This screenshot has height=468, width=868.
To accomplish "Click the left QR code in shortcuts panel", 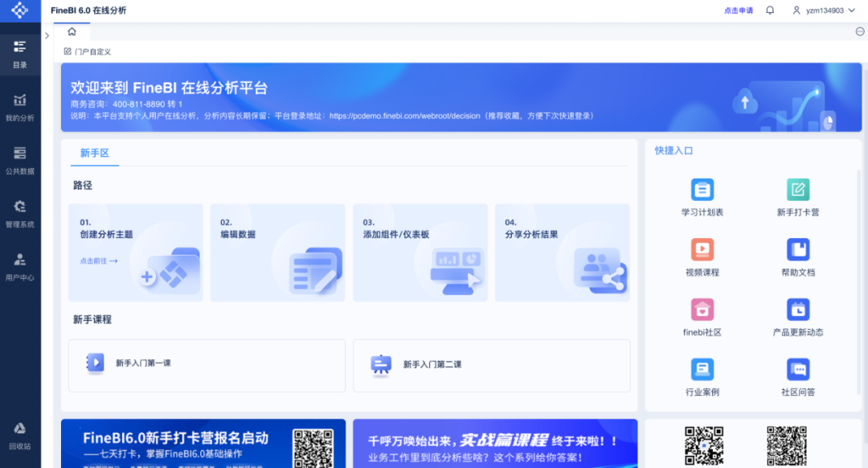I will tap(703, 445).
